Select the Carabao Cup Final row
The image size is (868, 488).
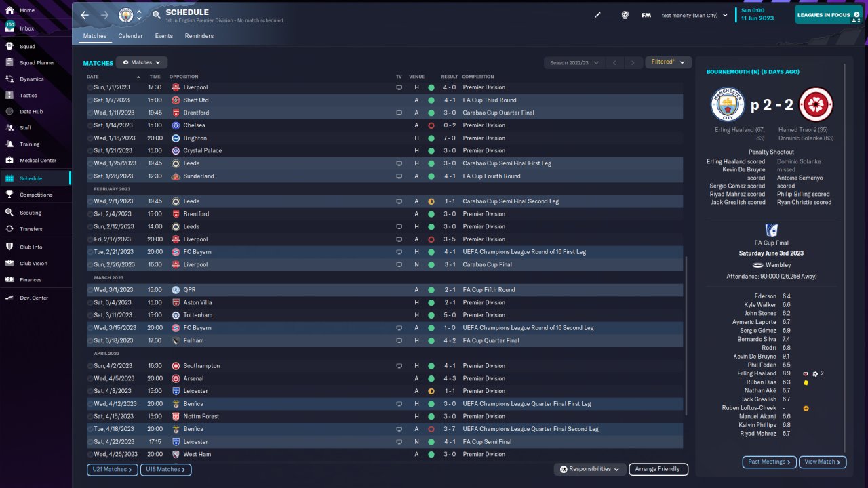(384, 264)
